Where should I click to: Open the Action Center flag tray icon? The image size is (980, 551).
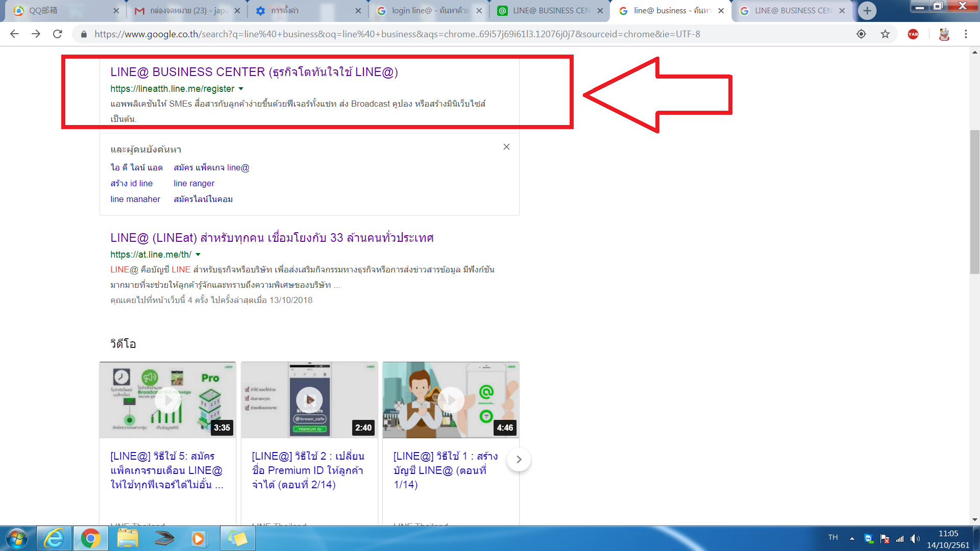(x=885, y=539)
